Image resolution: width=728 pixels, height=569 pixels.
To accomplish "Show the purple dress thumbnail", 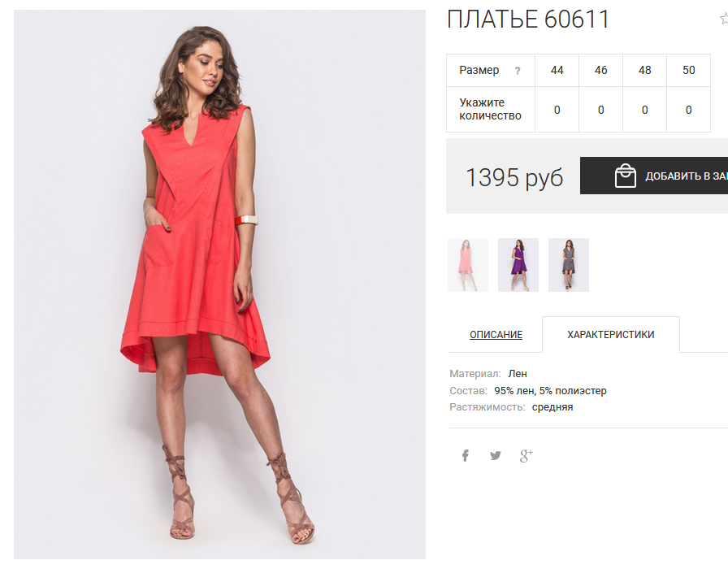I will click(518, 265).
